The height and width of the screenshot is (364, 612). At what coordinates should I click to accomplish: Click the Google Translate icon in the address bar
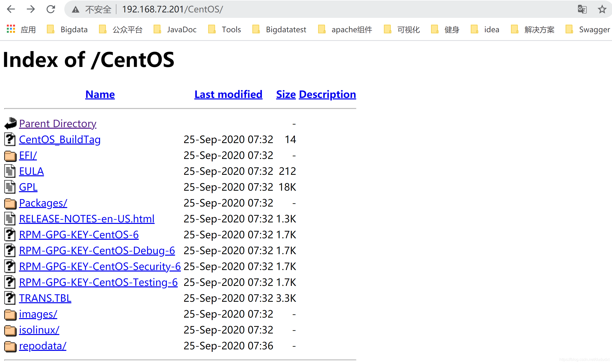pos(582,9)
